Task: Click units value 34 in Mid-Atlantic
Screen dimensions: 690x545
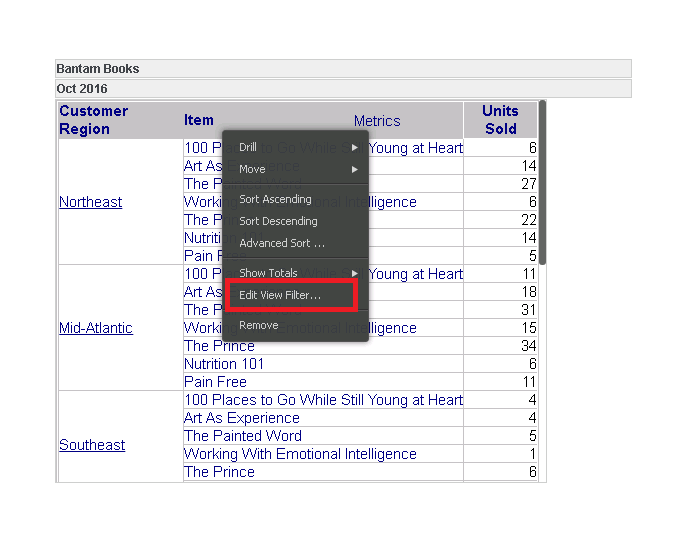Action: tap(529, 346)
